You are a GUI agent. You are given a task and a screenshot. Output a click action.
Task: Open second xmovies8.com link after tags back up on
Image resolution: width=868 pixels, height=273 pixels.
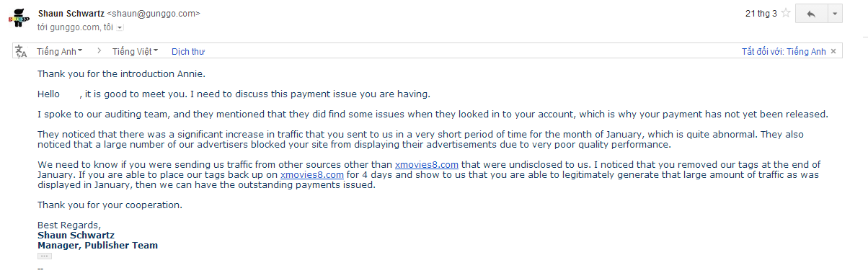coord(312,175)
